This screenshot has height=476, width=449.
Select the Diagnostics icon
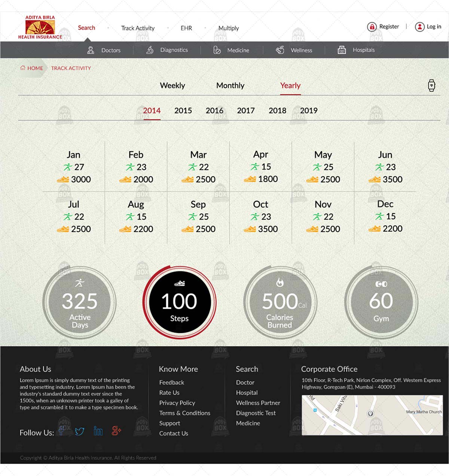pyautogui.click(x=150, y=49)
